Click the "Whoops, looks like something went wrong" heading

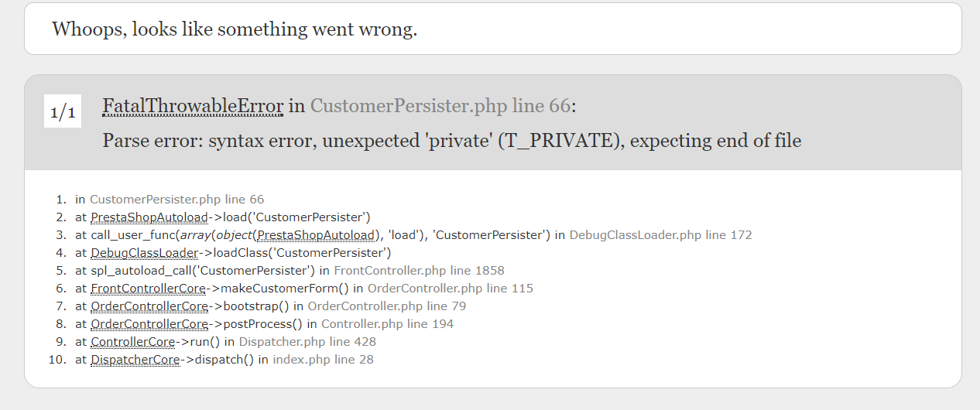[234, 29]
